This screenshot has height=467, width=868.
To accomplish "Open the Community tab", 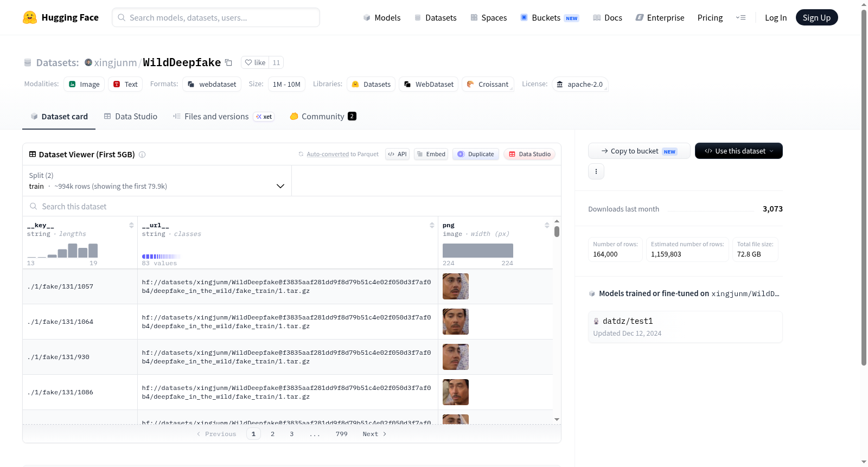I will pyautogui.click(x=323, y=117).
